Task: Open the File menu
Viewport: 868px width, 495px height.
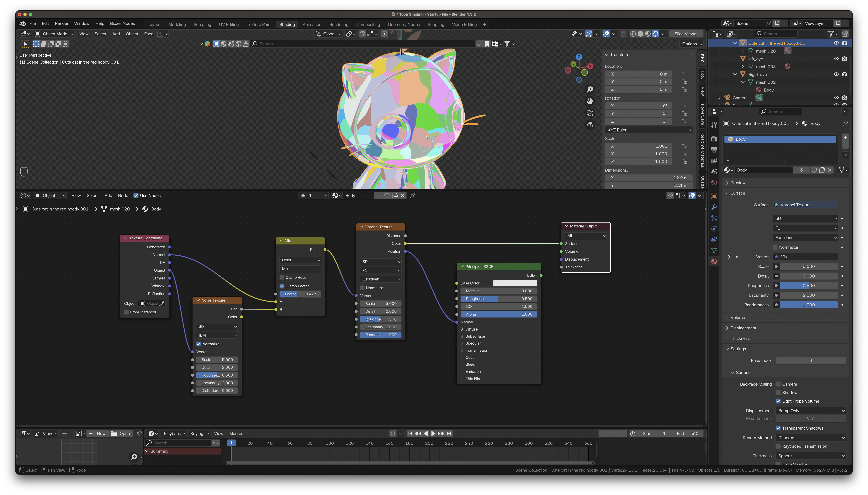Action: (33, 24)
